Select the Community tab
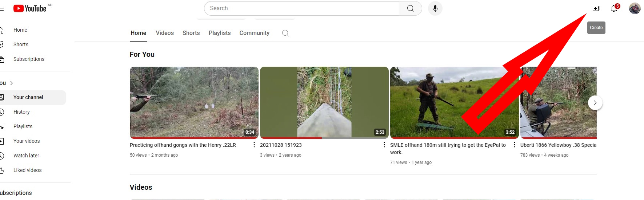 (254, 33)
